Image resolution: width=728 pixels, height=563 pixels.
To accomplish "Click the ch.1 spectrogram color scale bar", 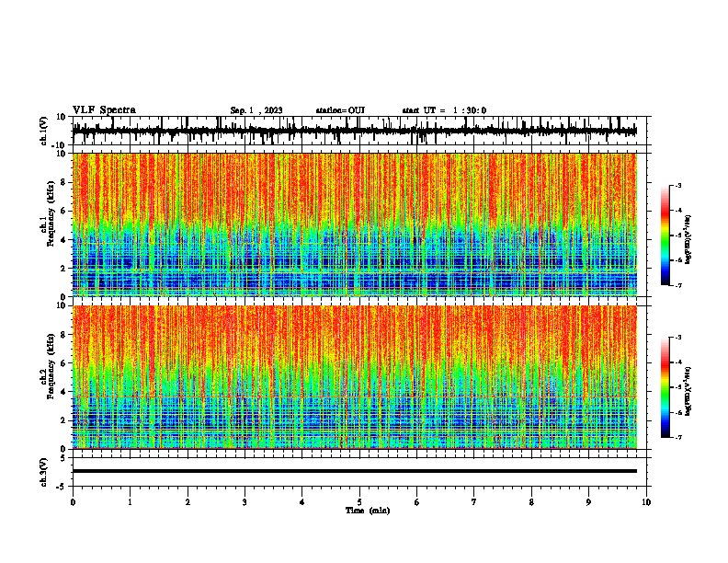I will pos(665,236).
